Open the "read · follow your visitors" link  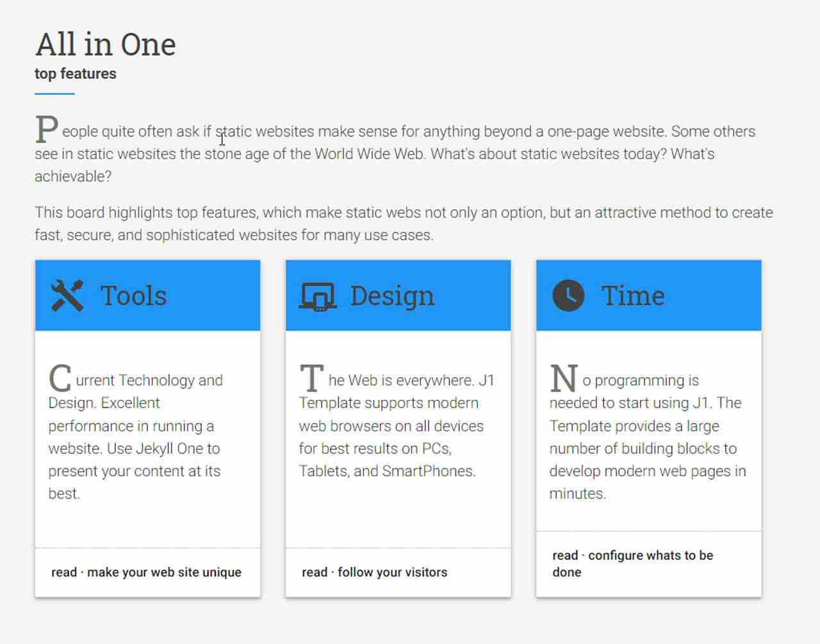[x=374, y=572]
